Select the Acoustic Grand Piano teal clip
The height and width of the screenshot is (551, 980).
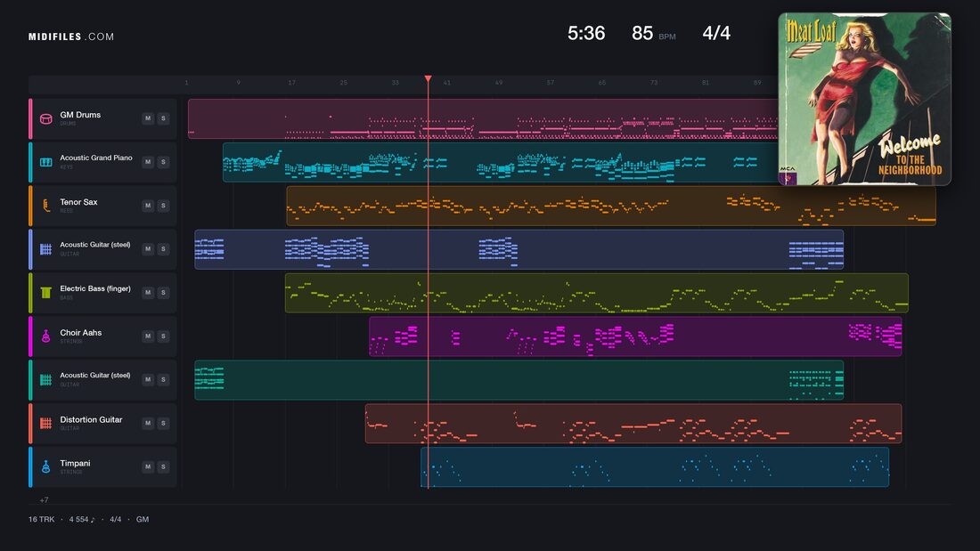500,162
